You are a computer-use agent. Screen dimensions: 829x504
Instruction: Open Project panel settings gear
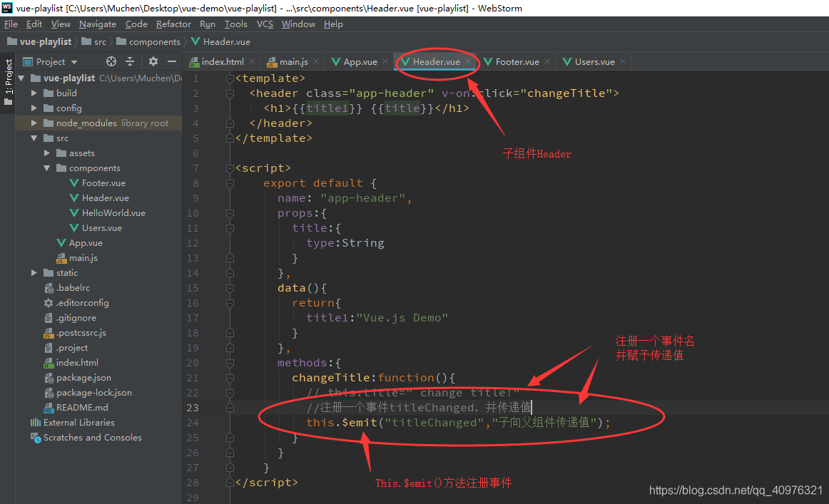153,61
